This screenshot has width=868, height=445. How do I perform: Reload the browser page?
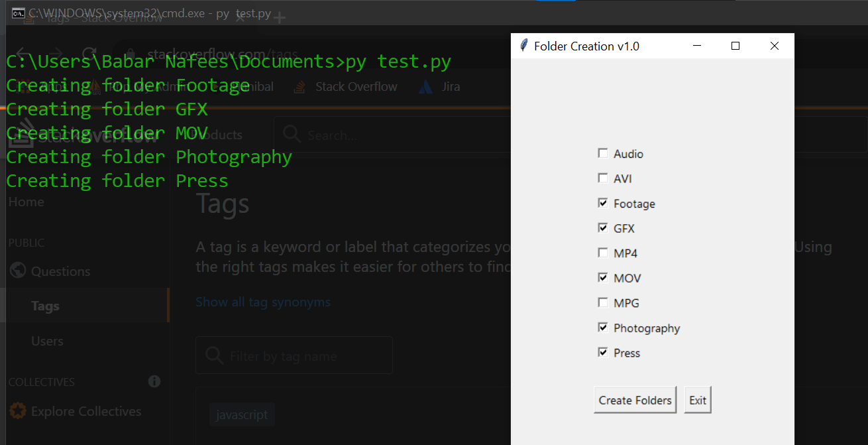(89, 53)
